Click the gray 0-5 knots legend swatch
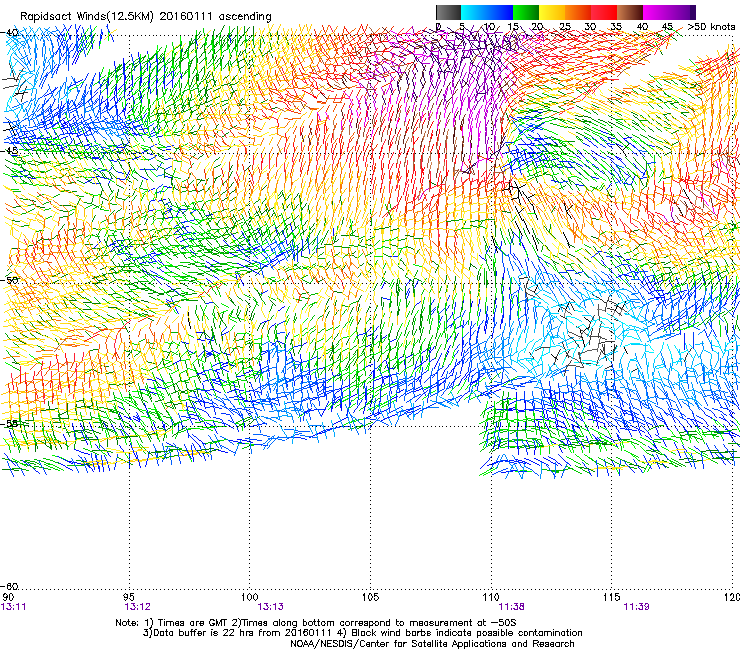The image size is (740, 650). tap(448, 12)
